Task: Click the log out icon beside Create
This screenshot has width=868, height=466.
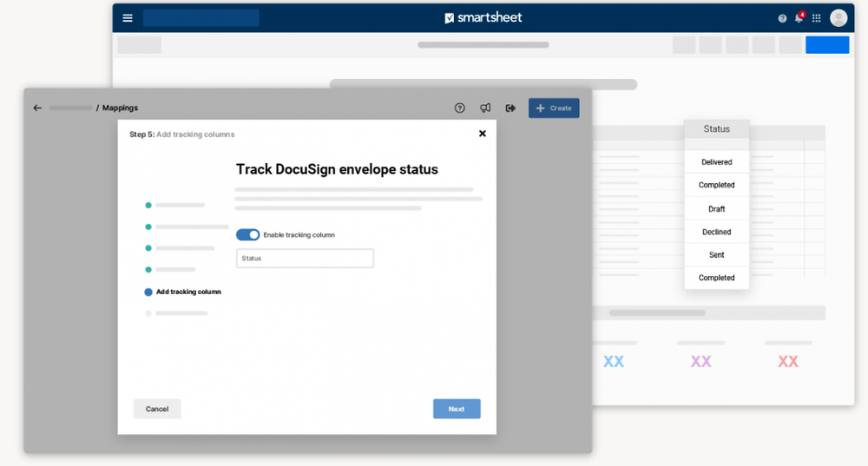Action: pyautogui.click(x=510, y=108)
